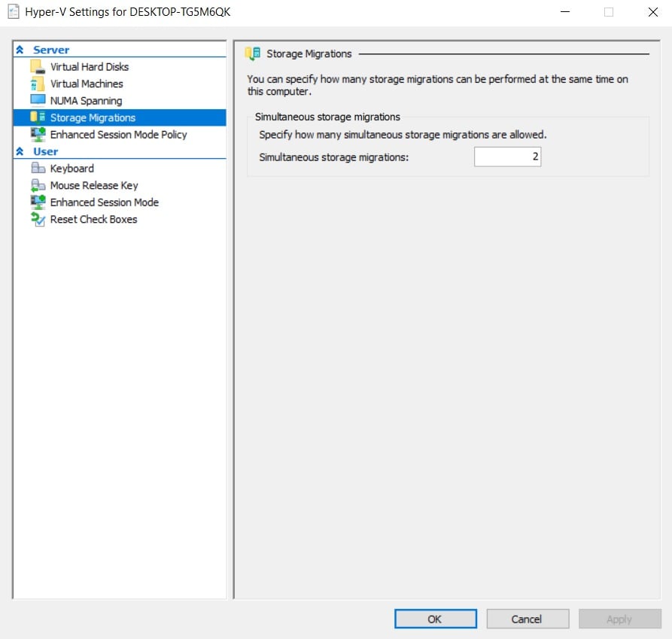Open NUMA Spanning settings
Viewport: 672px width, 639px height.
tap(85, 100)
